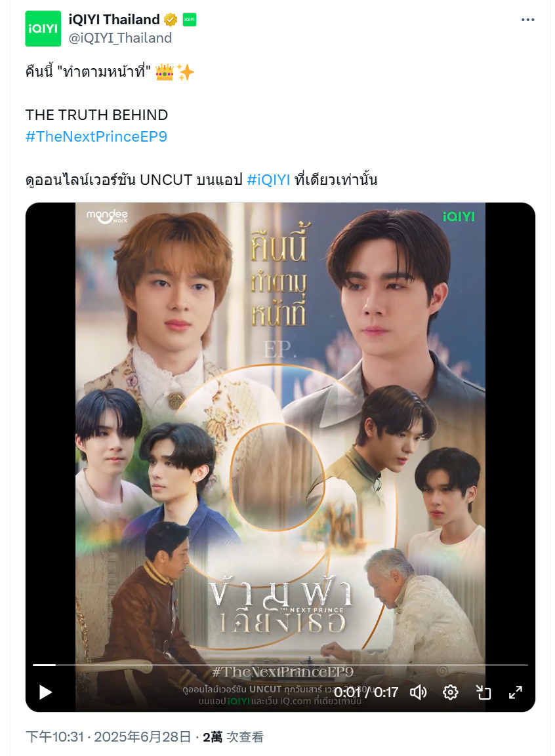Click the small green iQIYI affiliate badge
The height and width of the screenshot is (756, 555).
pyautogui.click(x=190, y=20)
